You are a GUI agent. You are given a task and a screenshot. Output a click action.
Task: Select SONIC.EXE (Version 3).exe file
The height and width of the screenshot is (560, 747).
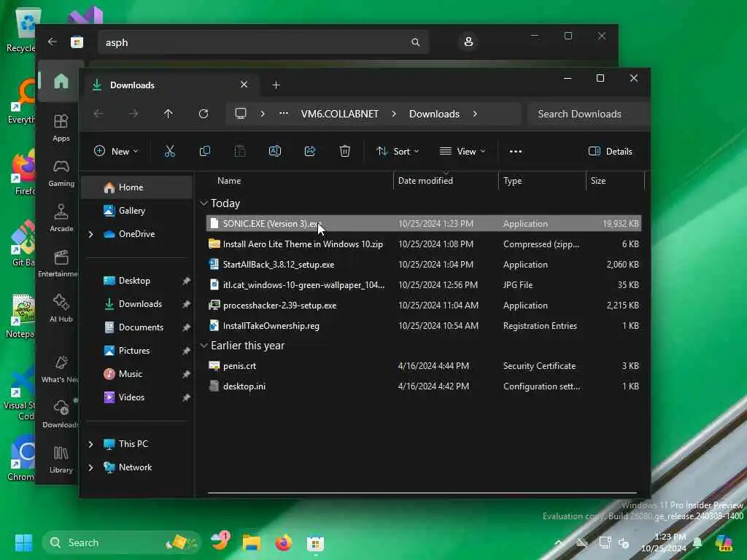(x=424, y=223)
